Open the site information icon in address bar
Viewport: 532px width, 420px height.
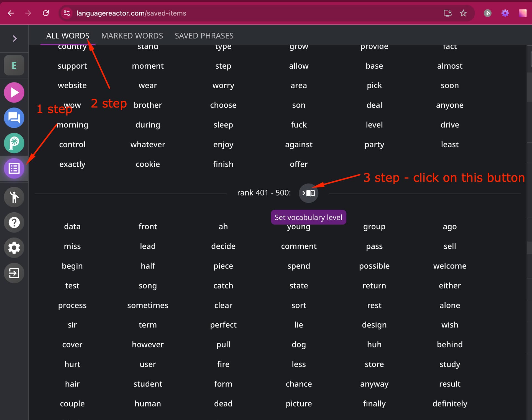pos(67,13)
